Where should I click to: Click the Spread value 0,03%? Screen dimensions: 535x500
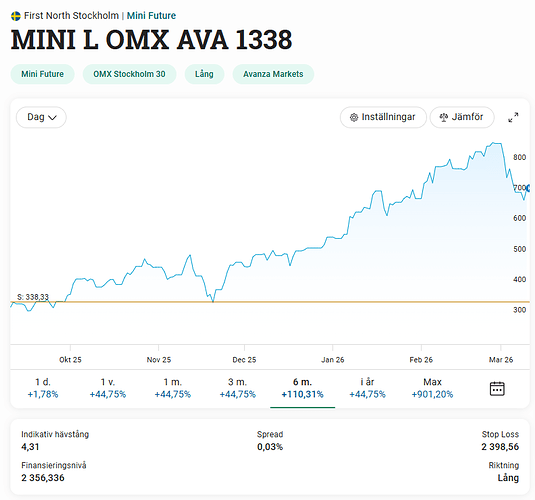(x=270, y=447)
